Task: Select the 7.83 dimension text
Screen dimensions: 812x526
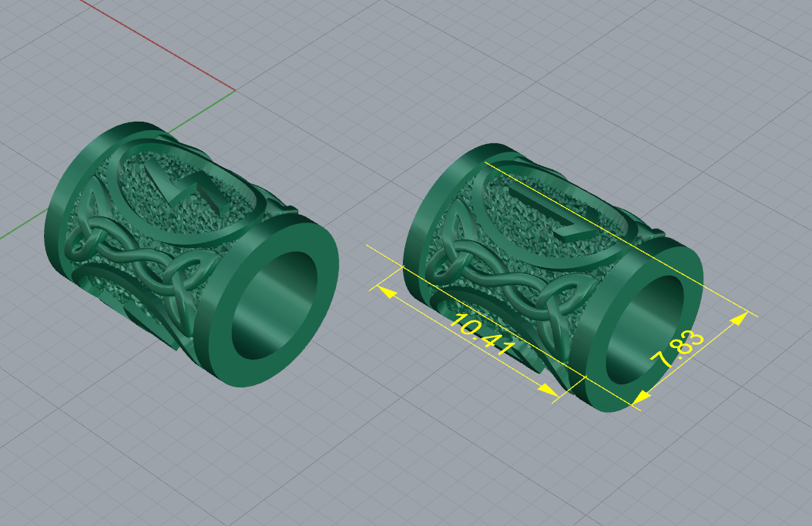Action: 678,350
